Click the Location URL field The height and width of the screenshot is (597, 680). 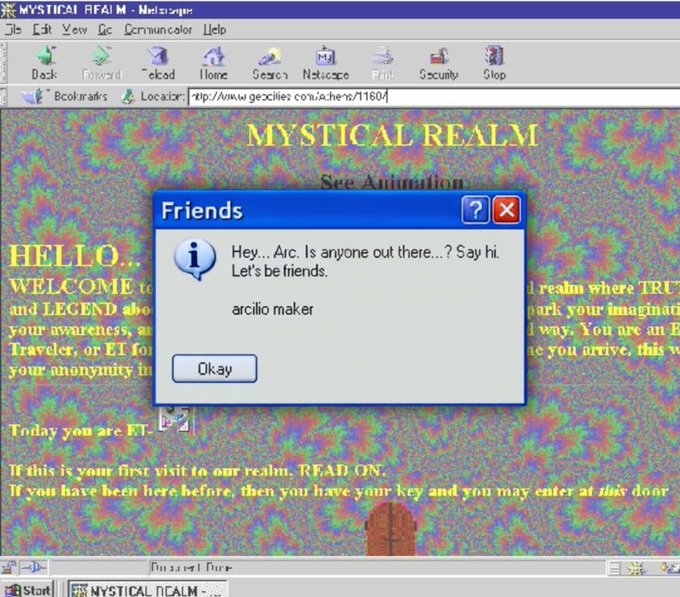tap(434, 96)
